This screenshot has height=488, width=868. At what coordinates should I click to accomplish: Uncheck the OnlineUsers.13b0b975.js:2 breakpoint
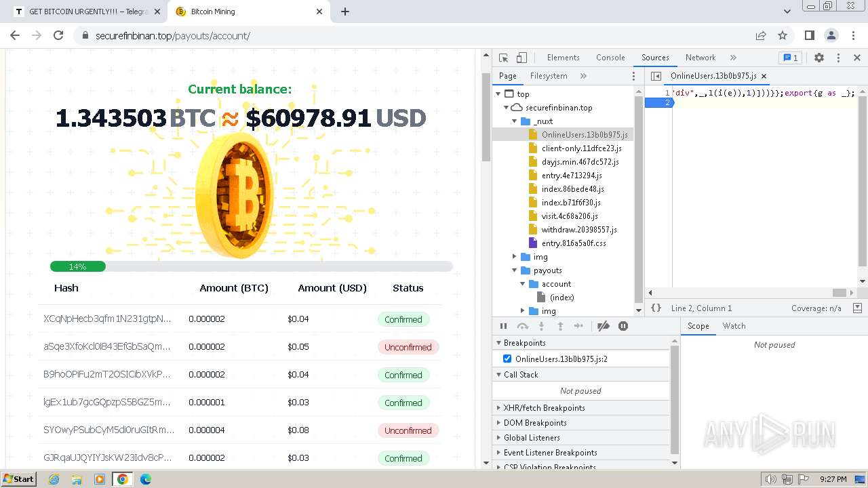(507, 359)
